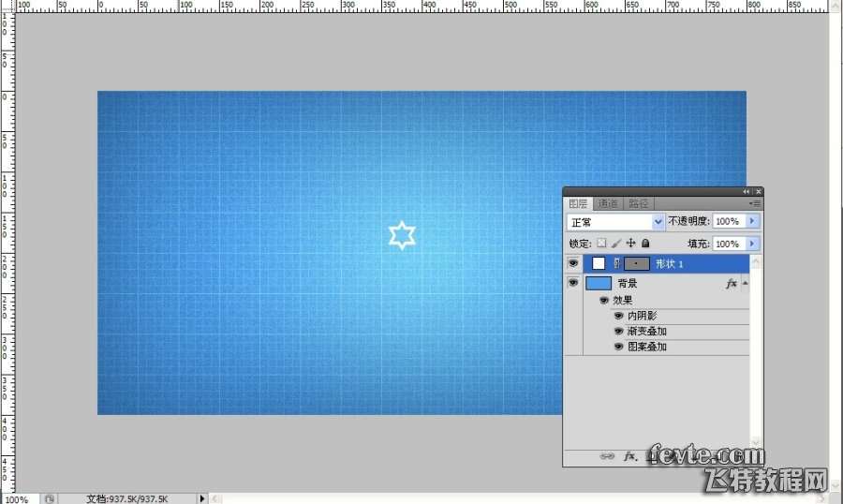Collapse the 背景 layer effects list

(746, 283)
